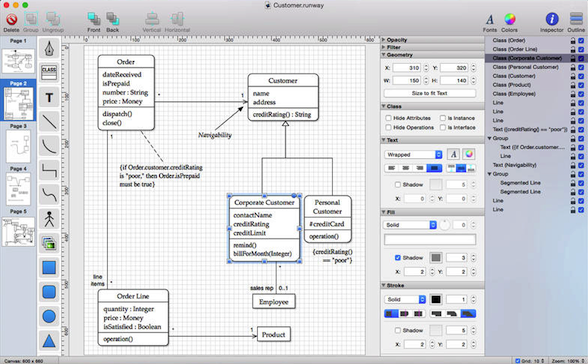Switch to Page 4 thumbnail
Screen dimensions: 588x364
click(18, 189)
